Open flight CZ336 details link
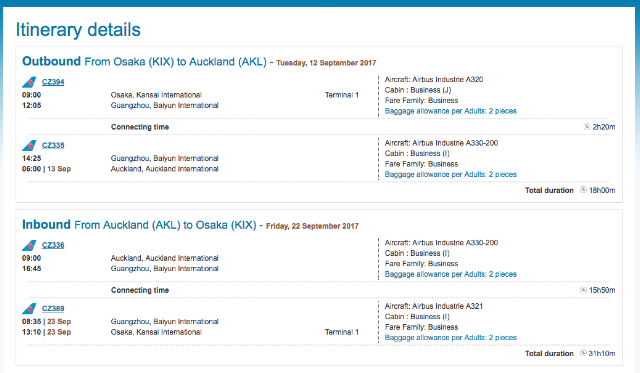640x373 pixels. point(53,245)
